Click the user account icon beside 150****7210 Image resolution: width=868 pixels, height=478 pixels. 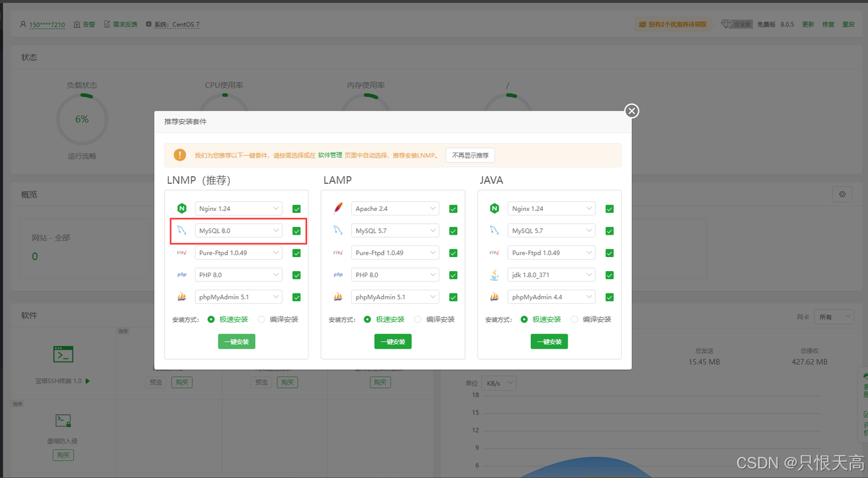click(24, 24)
